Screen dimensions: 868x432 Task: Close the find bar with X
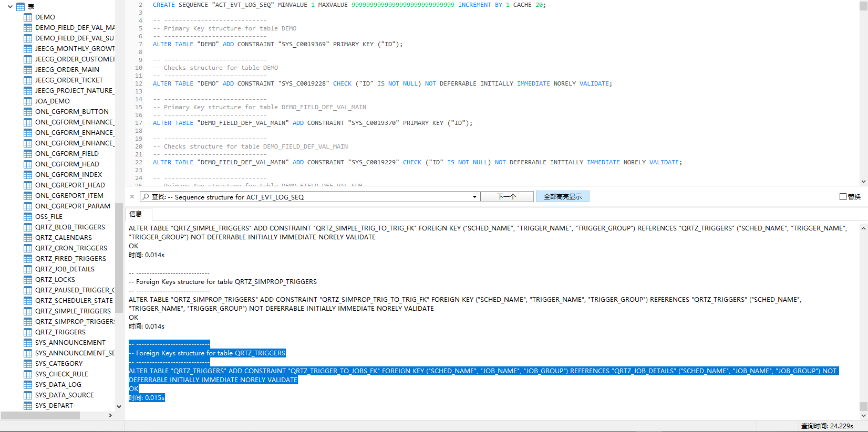click(132, 197)
